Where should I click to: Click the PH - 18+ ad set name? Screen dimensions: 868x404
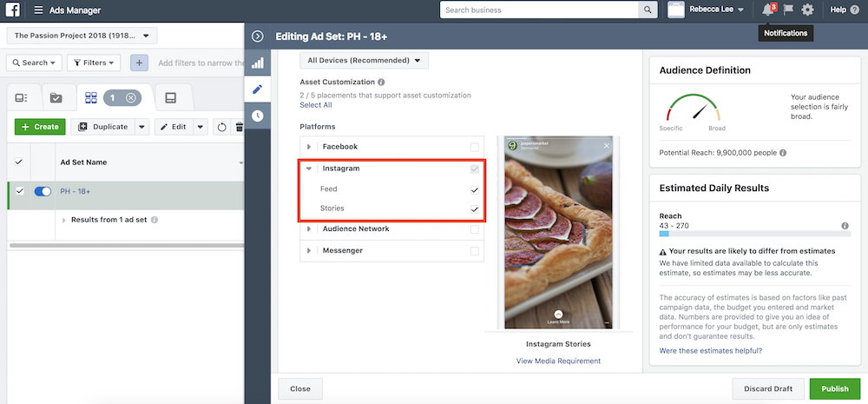pyautogui.click(x=76, y=191)
